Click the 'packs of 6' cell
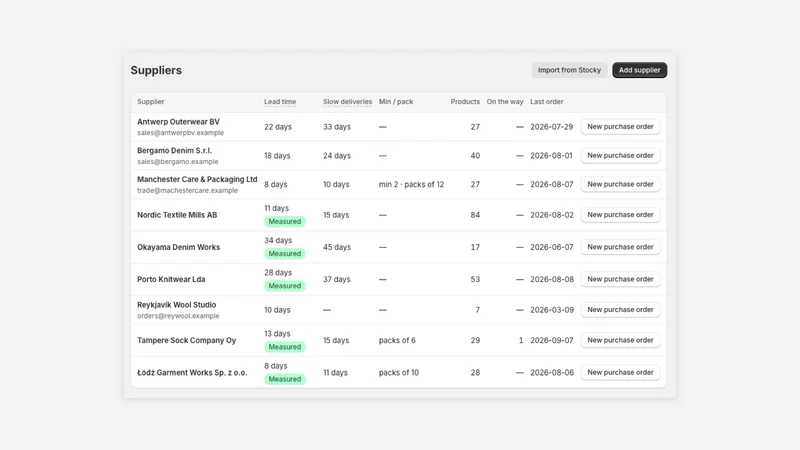Viewport: 800px width, 450px height. pos(397,340)
